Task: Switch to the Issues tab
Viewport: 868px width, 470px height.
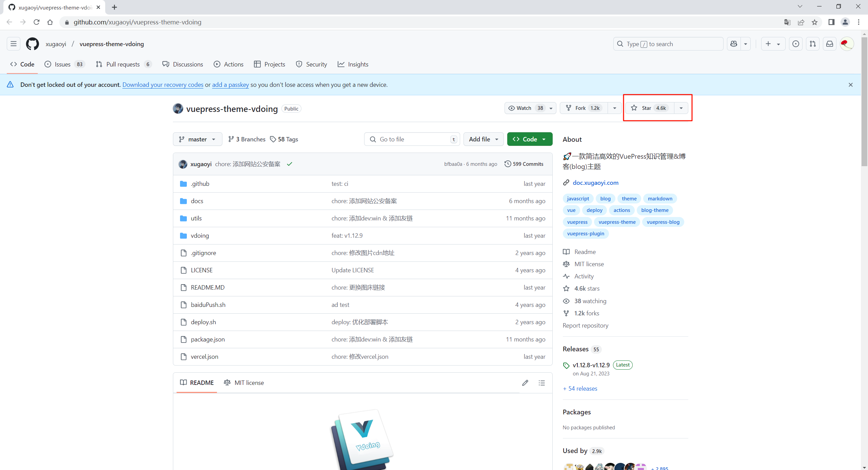Action: pos(65,64)
